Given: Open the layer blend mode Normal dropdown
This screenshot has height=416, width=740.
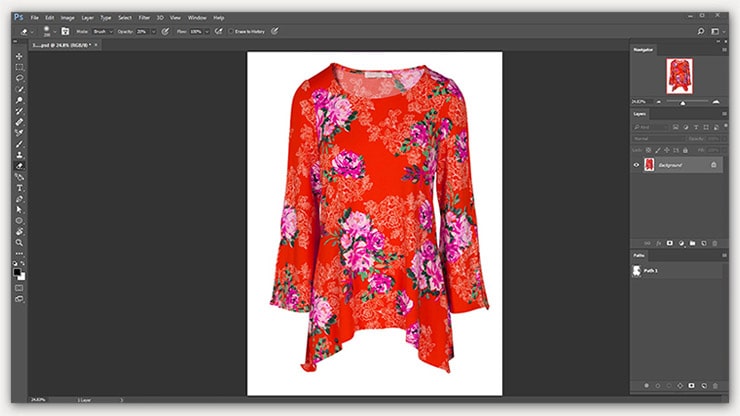Looking at the screenshot, I should [658, 139].
